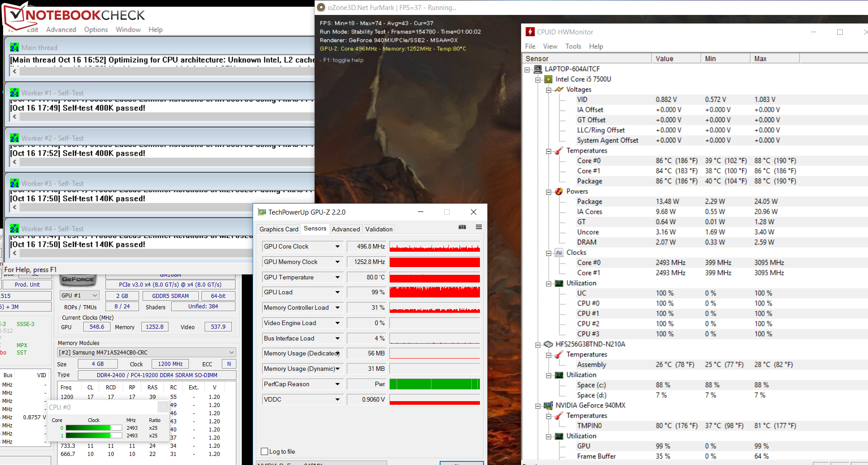Click the Intel Core i5 7500U chip icon
The height and width of the screenshot is (465, 868).
click(x=548, y=79)
